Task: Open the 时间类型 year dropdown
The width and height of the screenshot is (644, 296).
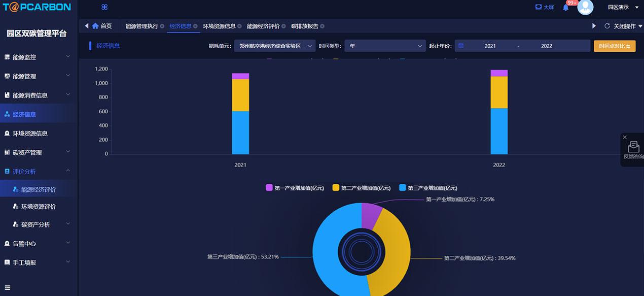Action: coord(385,46)
